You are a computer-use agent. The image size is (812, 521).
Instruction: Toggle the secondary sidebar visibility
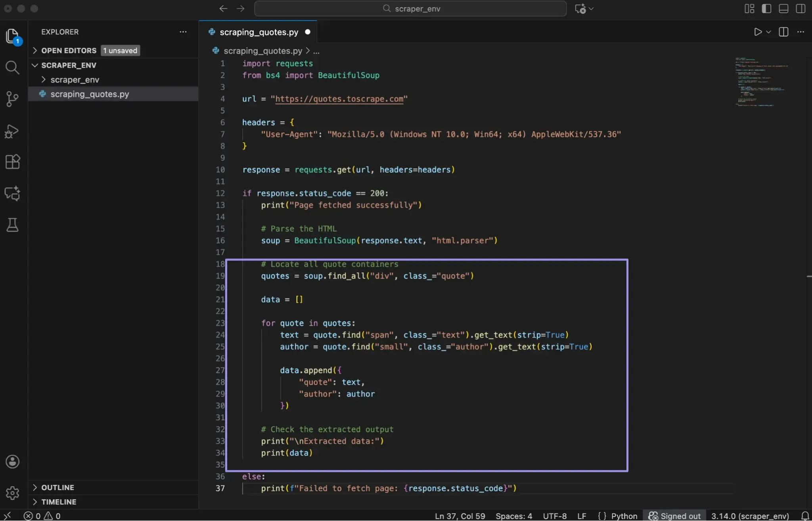pyautogui.click(x=801, y=8)
